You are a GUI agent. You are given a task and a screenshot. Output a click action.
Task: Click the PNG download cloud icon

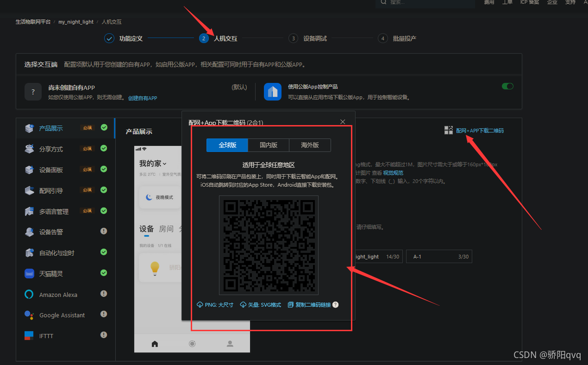[200, 305]
